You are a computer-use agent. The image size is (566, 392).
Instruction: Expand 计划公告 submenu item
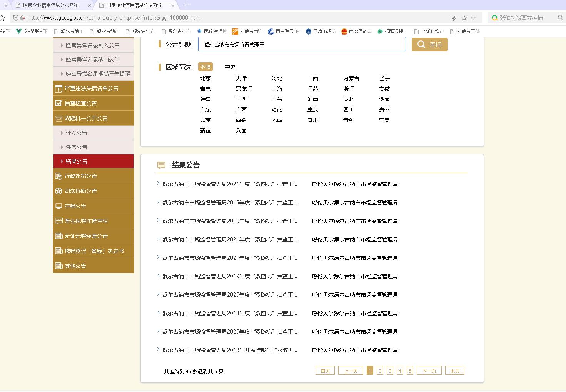[93, 133]
